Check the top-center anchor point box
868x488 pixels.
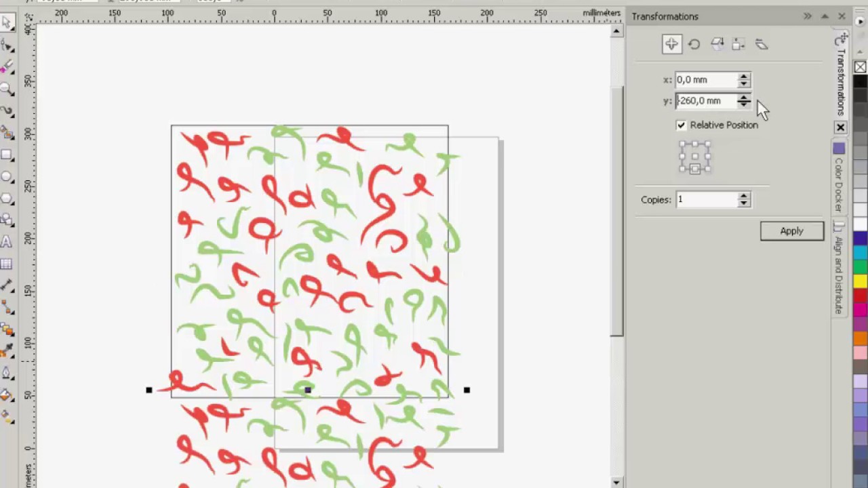pyautogui.click(x=695, y=145)
